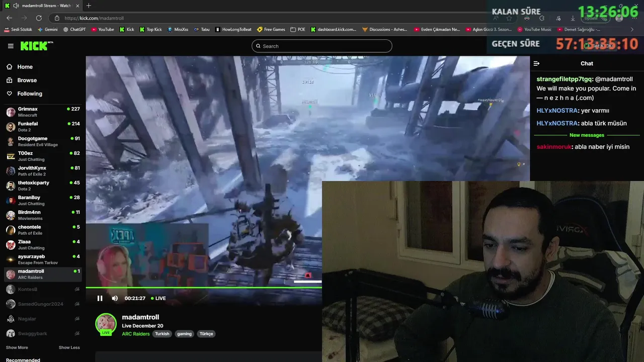Click the green stream progress bar
644x362 pixels.
[204, 288]
